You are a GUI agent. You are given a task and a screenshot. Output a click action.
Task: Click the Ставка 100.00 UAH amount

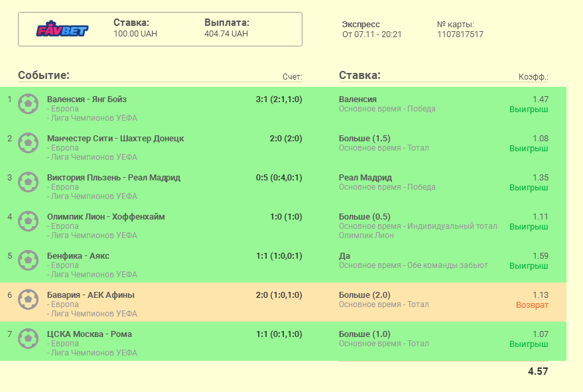pos(135,34)
